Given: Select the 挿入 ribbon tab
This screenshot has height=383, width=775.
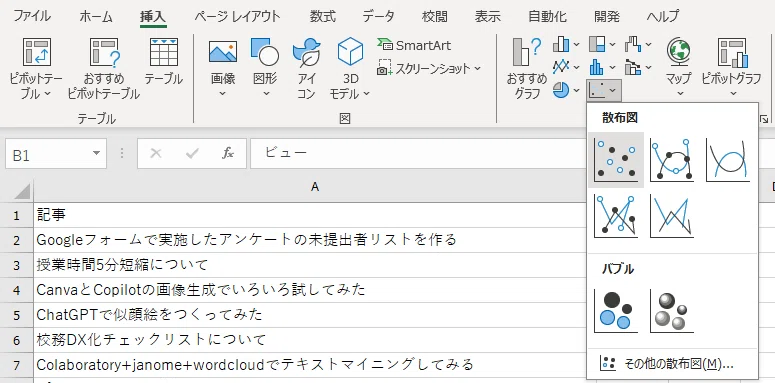Looking at the screenshot, I should pyautogui.click(x=153, y=16).
